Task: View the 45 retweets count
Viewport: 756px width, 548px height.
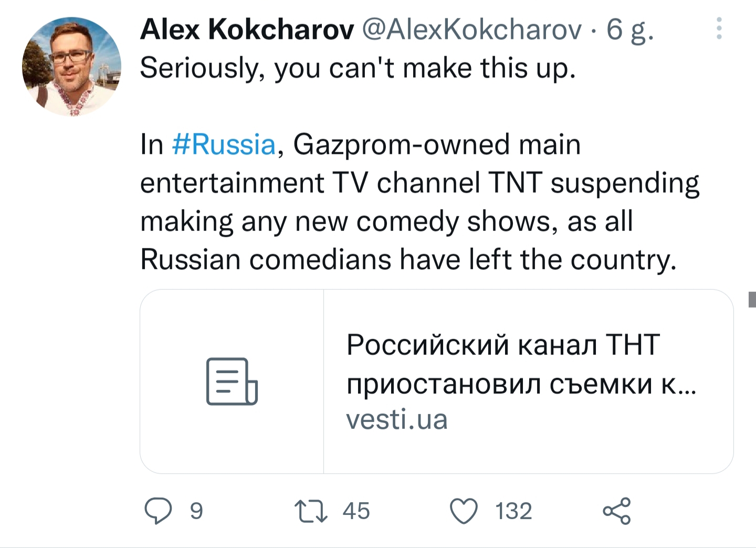Action: 356,511
